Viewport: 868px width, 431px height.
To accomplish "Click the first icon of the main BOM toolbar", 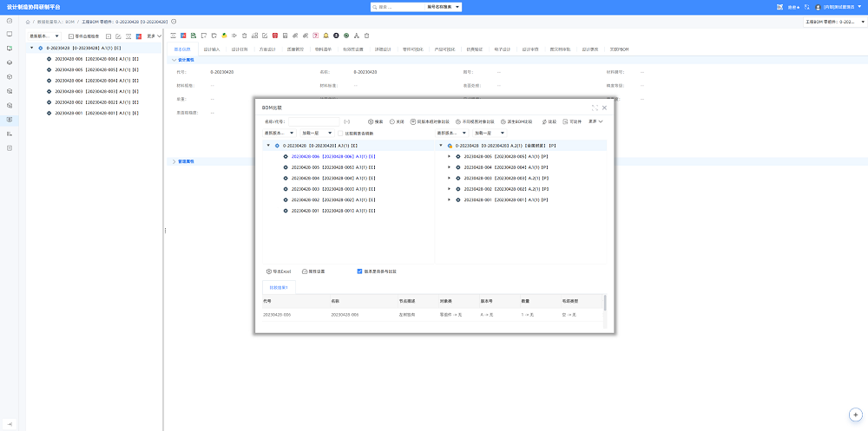I will click(x=174, y=36).
